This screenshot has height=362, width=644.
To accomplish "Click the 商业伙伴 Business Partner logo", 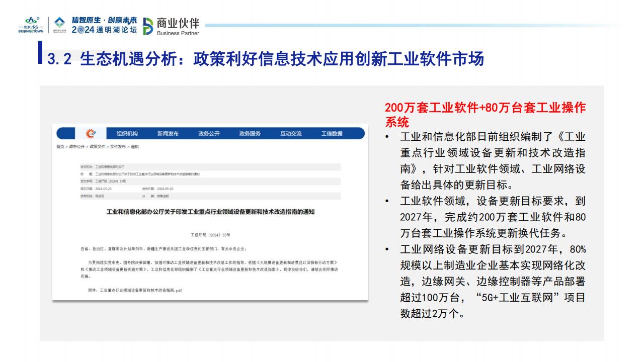I will (171, 26).
